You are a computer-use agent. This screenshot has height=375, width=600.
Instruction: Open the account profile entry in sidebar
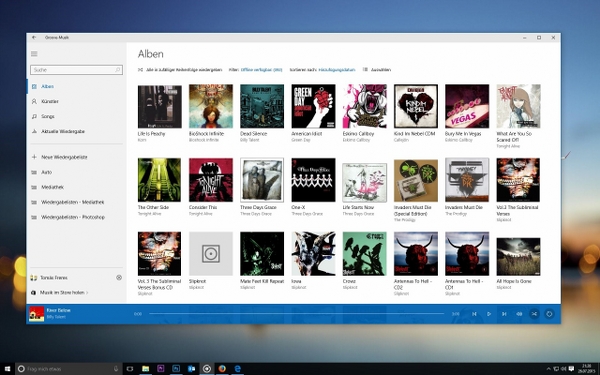click(49, 278)
